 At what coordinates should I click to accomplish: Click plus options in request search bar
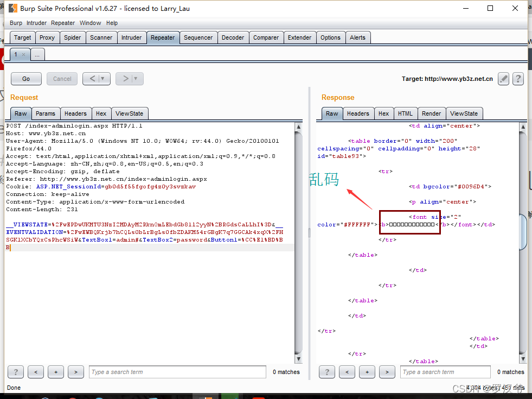pyautogui.click(x=56, y=372)
